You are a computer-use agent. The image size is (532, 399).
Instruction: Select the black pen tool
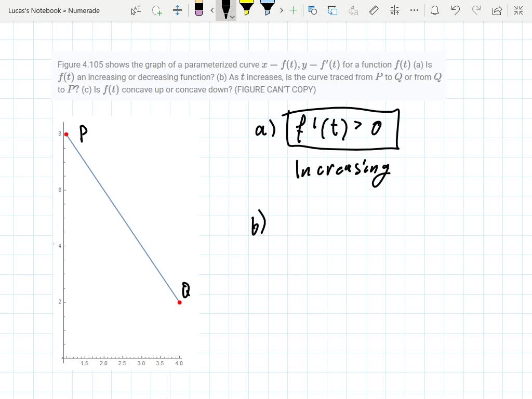(x=225, y=10)
